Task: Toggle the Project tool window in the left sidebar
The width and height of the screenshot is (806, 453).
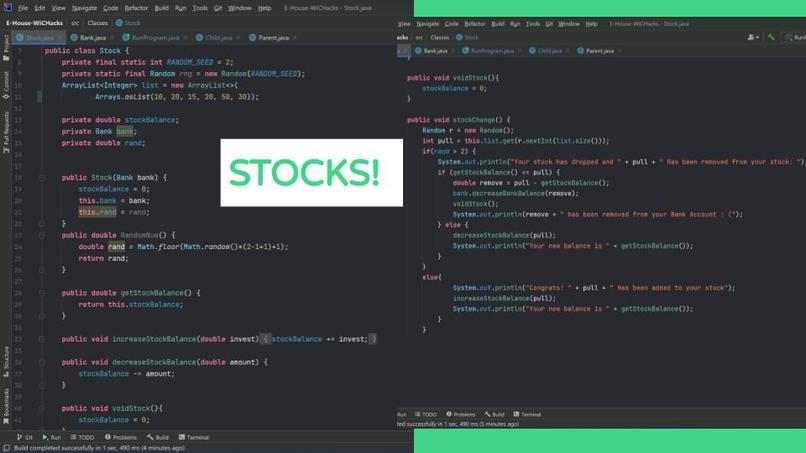Action: [6, 48]
